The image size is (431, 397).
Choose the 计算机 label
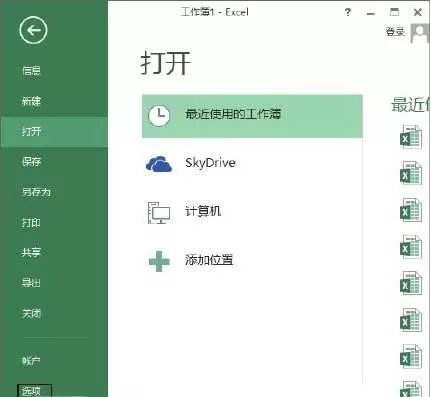click(x=203, y=211)
